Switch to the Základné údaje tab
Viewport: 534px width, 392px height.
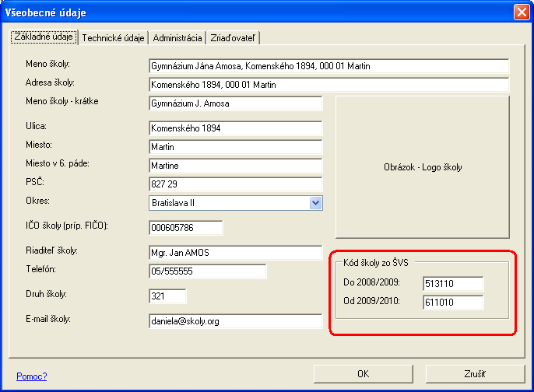click(x=44, y=37)
